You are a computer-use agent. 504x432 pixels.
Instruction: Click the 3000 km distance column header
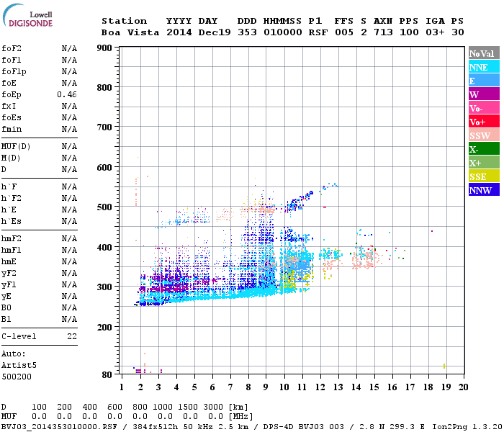pyautogui.click(x=213, y=407)
